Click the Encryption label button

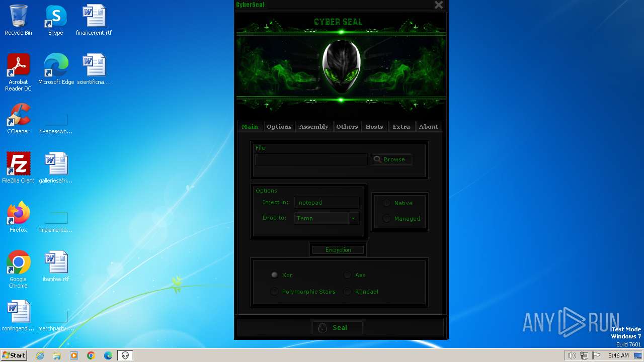click(x=338, y=250)
